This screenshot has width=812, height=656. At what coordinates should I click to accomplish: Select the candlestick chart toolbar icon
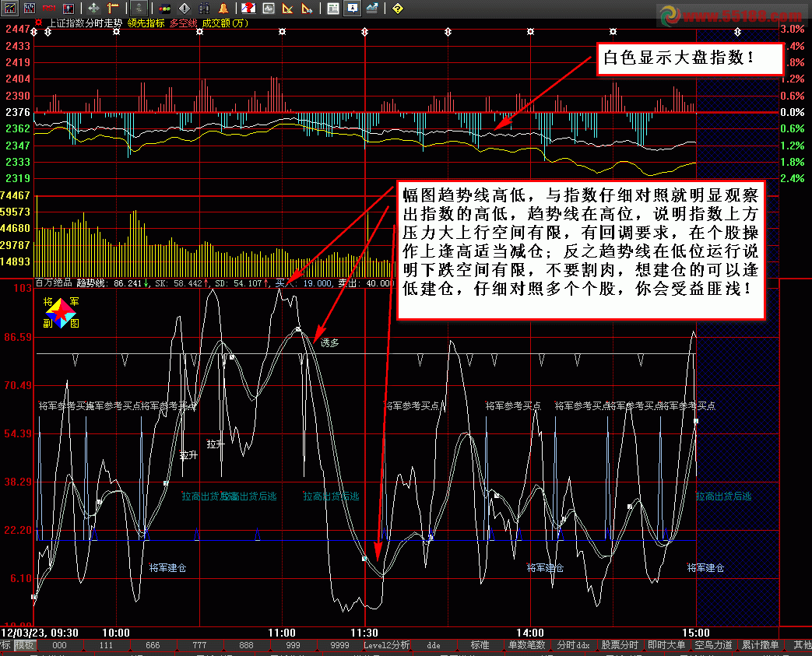point(30,8)
